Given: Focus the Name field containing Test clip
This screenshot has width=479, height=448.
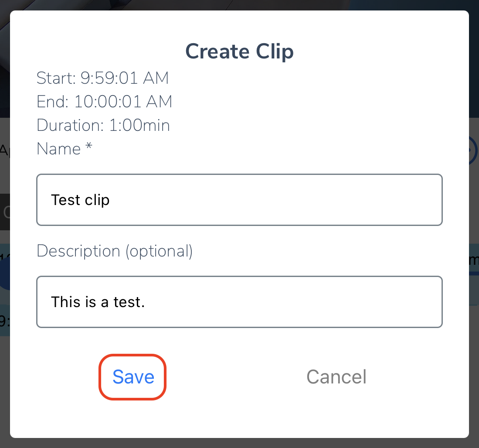Looking at the screenshot, I should pyautogui.click(x=240, y=200).
